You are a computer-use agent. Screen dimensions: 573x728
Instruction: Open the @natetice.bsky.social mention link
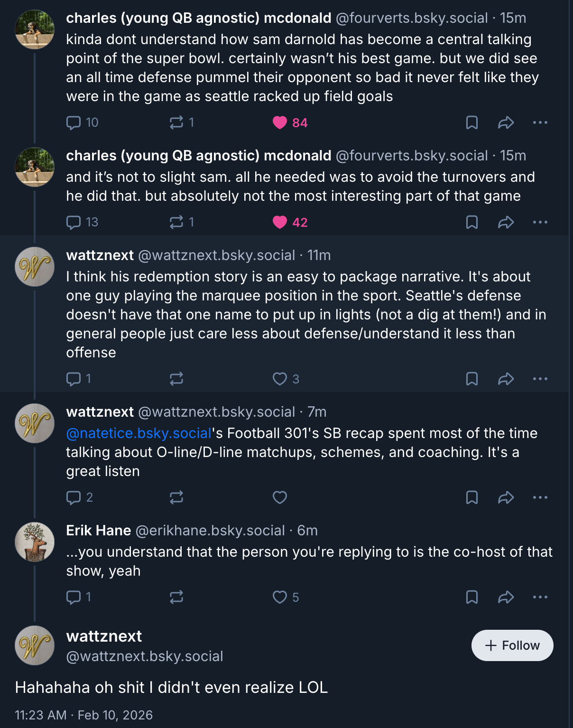coord(139,433)
